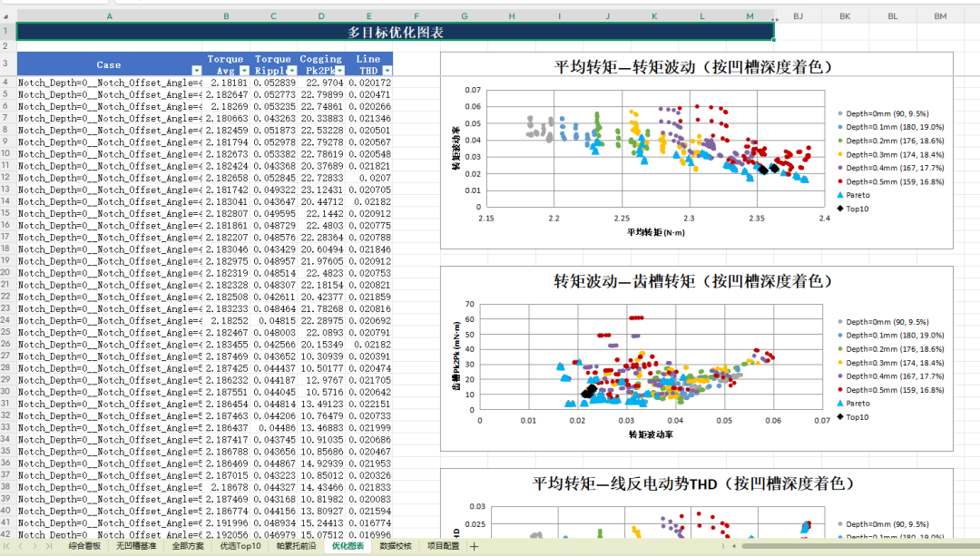This screenshot has width=980, height=556.
Task: Open the Torque Avg filter dropdown
Action: click(244, 71)
